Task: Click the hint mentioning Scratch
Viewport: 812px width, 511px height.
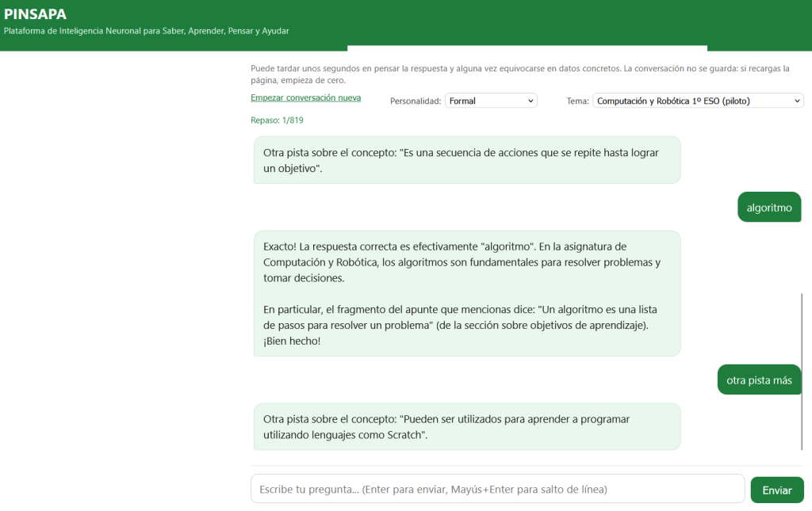Action: pyautogui.click(x=466, y=427)
